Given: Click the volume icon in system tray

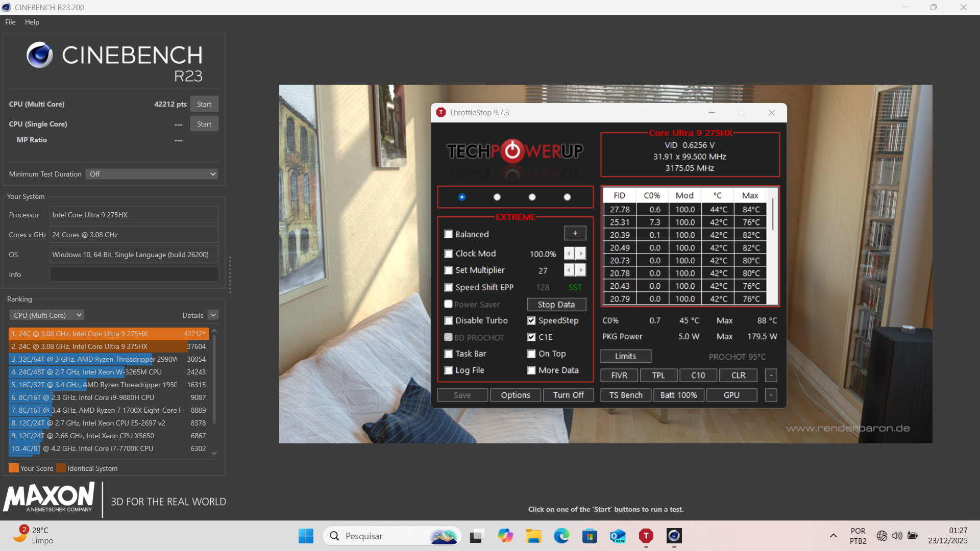Looking at the screenshot, I should (897, 536).
